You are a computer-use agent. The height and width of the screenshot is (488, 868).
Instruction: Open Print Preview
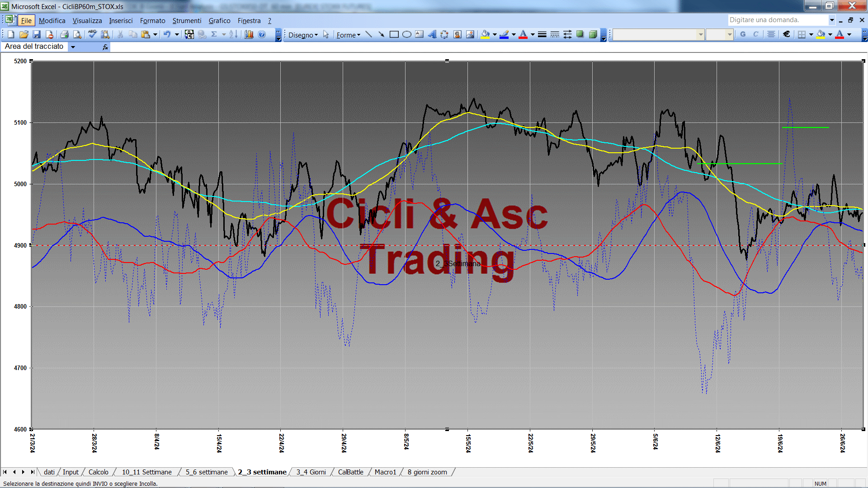tap(77, 34)
